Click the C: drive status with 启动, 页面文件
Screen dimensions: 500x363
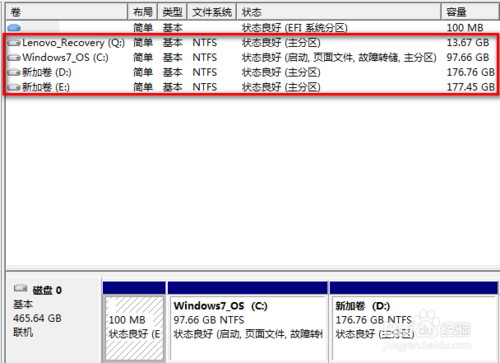[x=339, y=57]
